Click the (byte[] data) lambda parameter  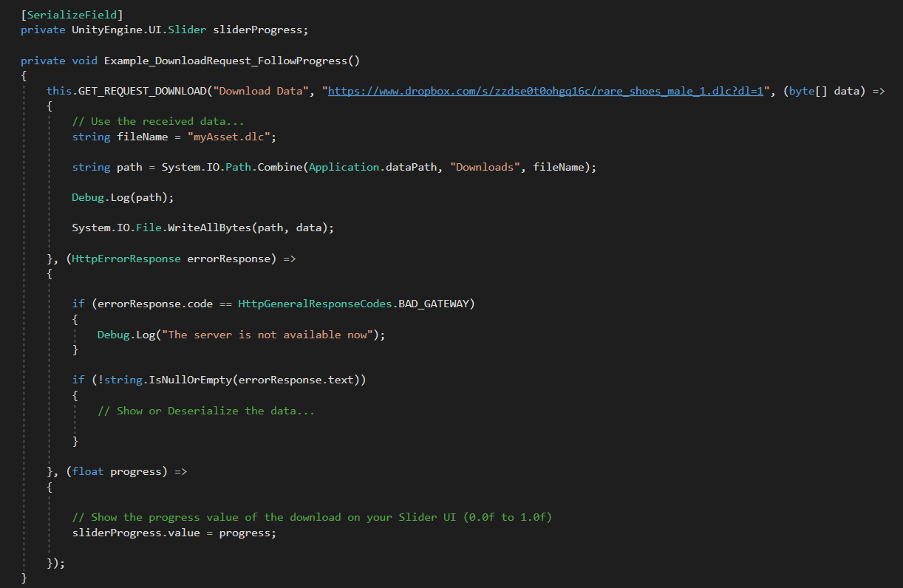[824, 91]
